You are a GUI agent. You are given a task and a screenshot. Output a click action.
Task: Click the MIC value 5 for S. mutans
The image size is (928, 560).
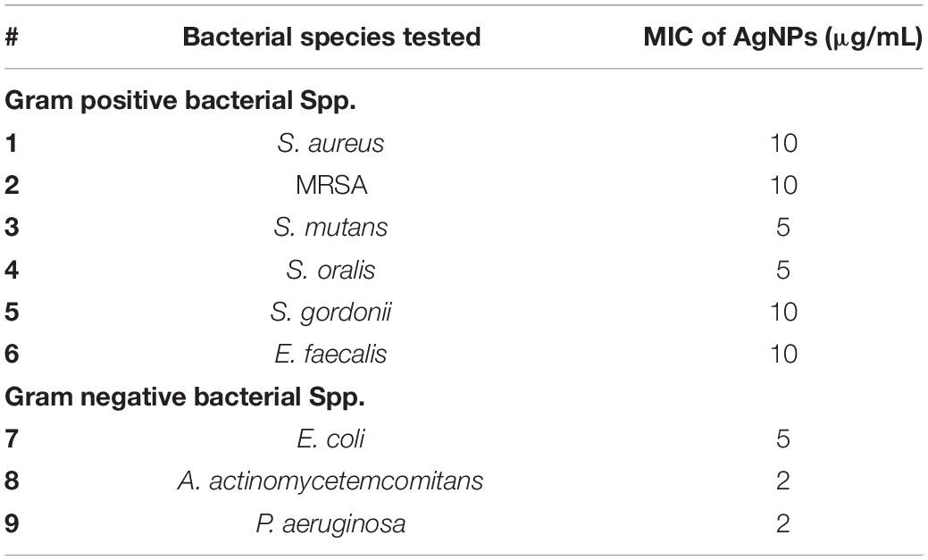783,228
